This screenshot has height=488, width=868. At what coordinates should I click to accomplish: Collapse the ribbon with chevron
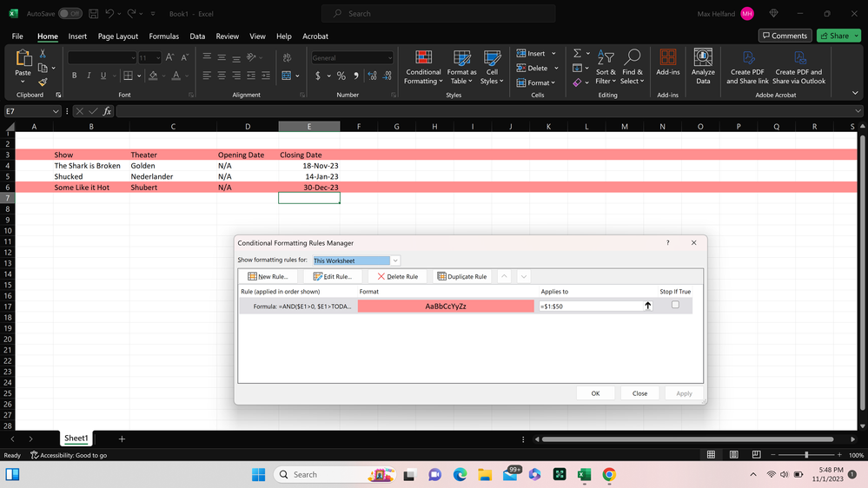point(855,93)
